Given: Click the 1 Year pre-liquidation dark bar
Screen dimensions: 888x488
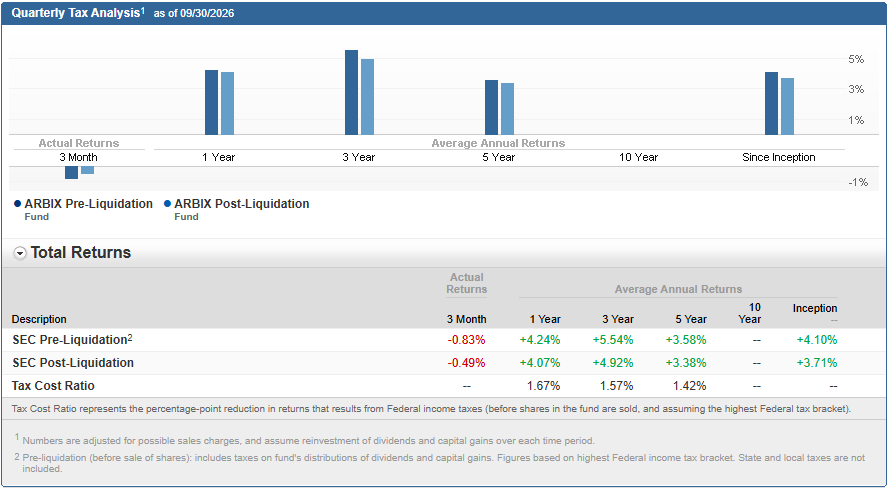Looking at the screenshot, I should (212, 102).
